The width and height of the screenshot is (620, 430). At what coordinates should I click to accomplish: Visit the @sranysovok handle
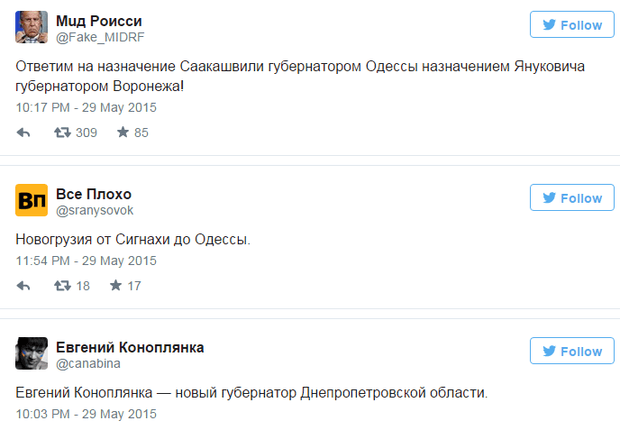point(95,211)
